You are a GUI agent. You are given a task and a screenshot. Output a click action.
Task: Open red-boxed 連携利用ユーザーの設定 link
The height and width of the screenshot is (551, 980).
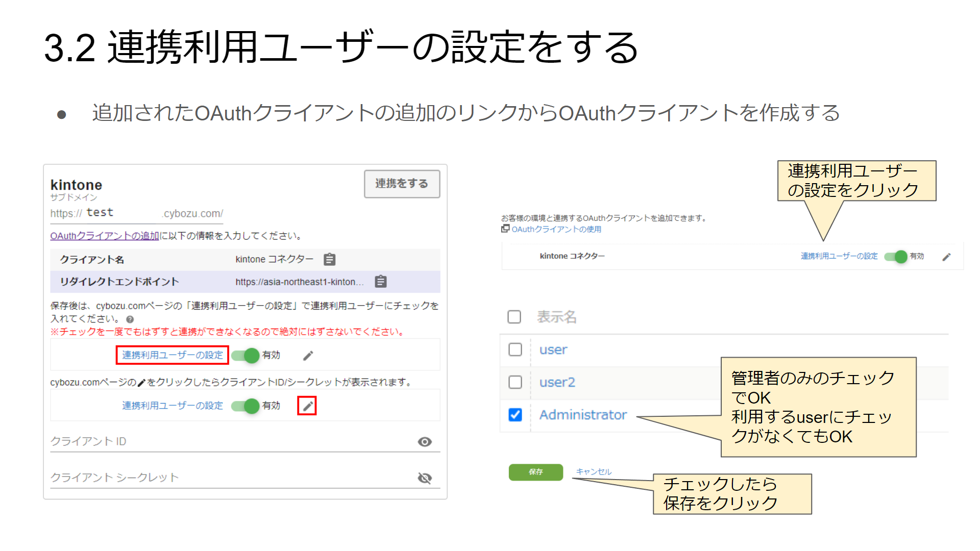coord(173,355)
